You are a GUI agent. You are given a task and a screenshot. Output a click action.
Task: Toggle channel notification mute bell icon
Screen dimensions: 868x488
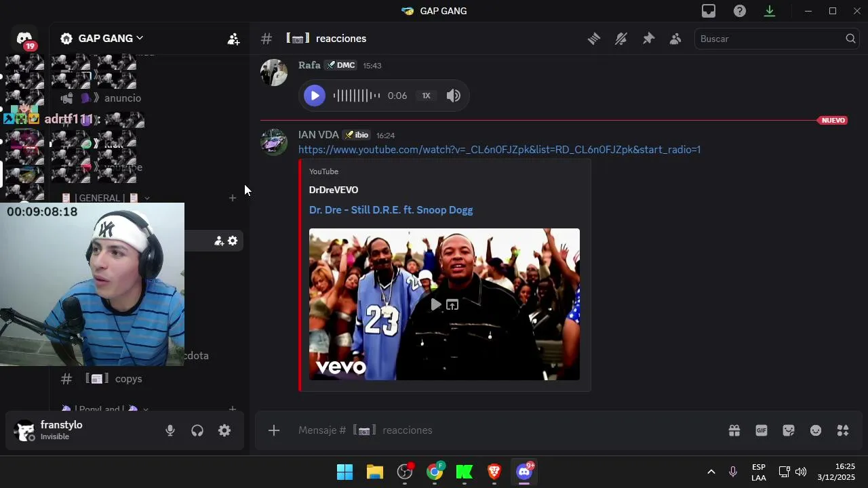621,39
